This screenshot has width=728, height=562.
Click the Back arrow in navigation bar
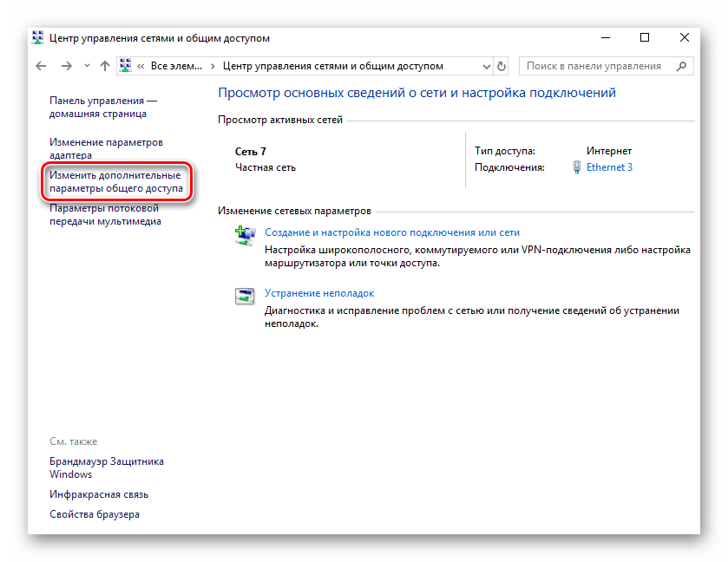41,66
